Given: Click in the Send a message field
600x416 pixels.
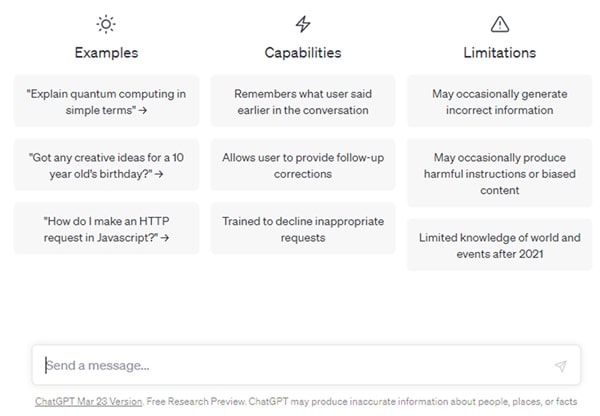Looking at the screenshot, I should 290,365.
